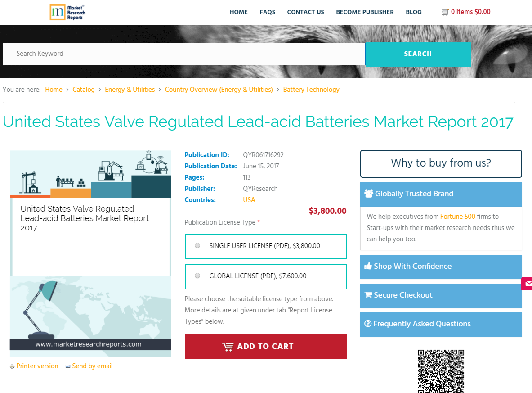Open Energy & Utilities breadcrumb link
532x393 pixels.
(130, 90)
